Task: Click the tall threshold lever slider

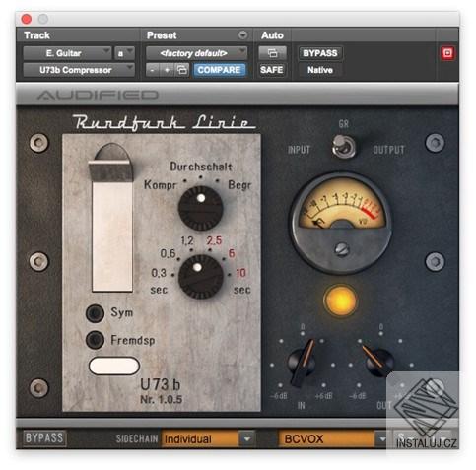Action: 112,218
